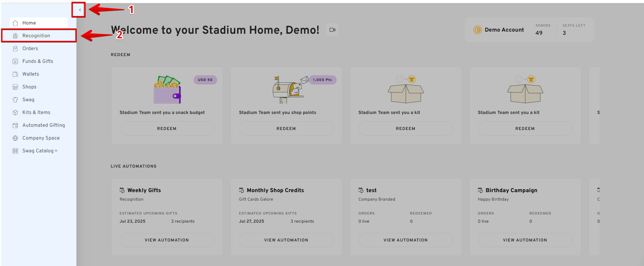This screenshot has width=644, height=266.
Task: Click the Home icon in the sidebar
Action: [15, 23]
